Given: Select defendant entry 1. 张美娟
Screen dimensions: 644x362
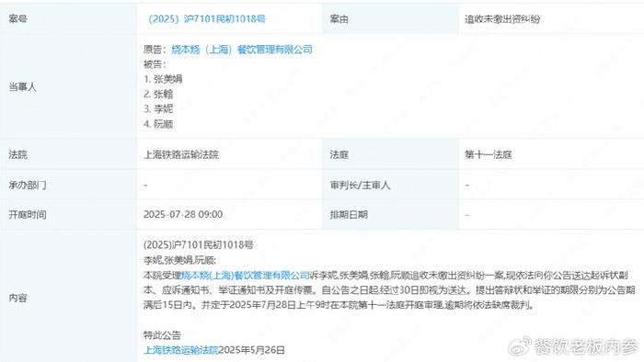Looking at the screenshot, I should click(x=163, y=79).
